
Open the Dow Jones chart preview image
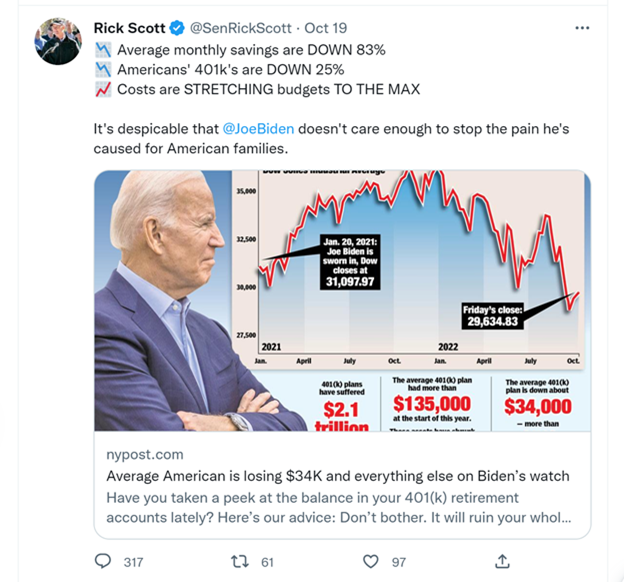pyautogui.click(x=342, y=300)
